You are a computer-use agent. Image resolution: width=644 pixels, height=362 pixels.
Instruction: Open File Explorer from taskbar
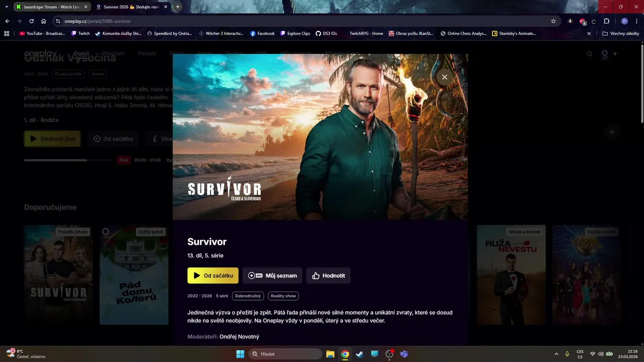330,354
